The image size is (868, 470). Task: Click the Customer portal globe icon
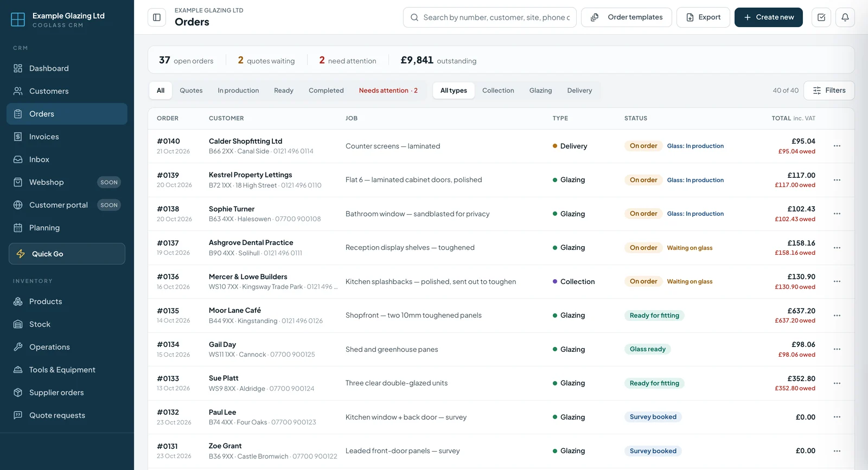pos(18,205)
